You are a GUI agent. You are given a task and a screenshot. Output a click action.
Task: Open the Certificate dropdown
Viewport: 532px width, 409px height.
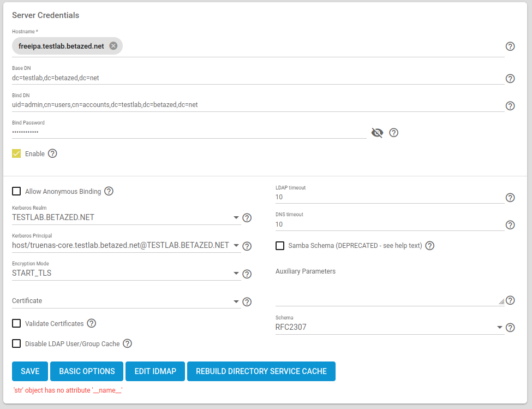pyautogui.click(x=126, y=301)
